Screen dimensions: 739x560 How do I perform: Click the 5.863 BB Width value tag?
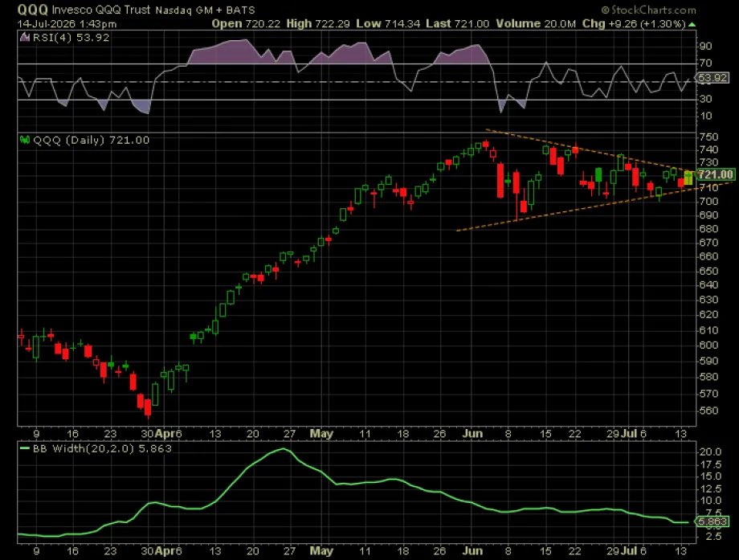712,521
